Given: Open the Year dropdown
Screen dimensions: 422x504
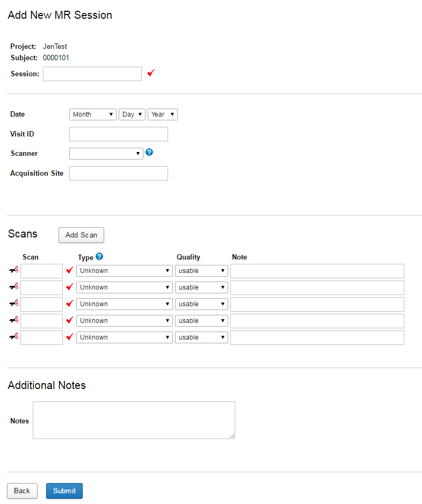Looking at the screenshot, I should point(162,114).
